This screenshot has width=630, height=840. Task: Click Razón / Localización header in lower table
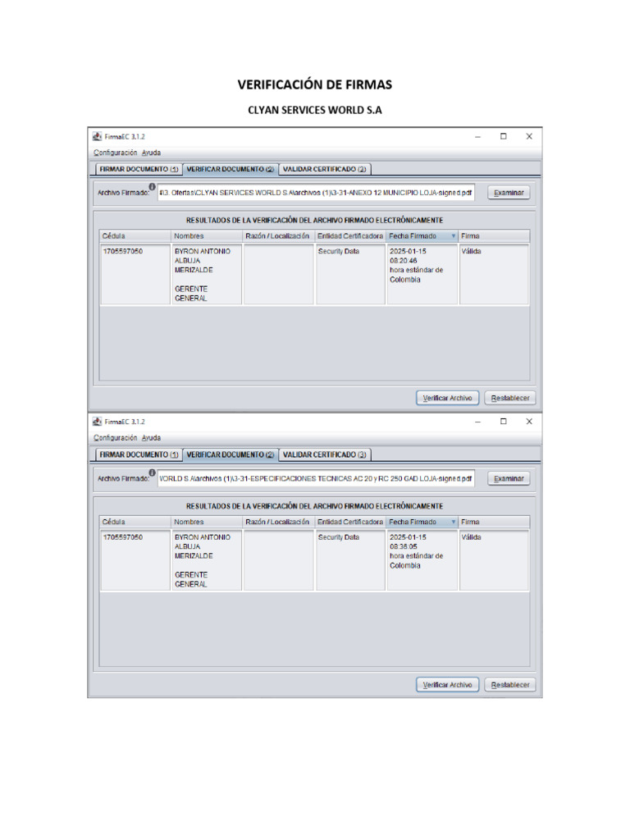point(279,523)
